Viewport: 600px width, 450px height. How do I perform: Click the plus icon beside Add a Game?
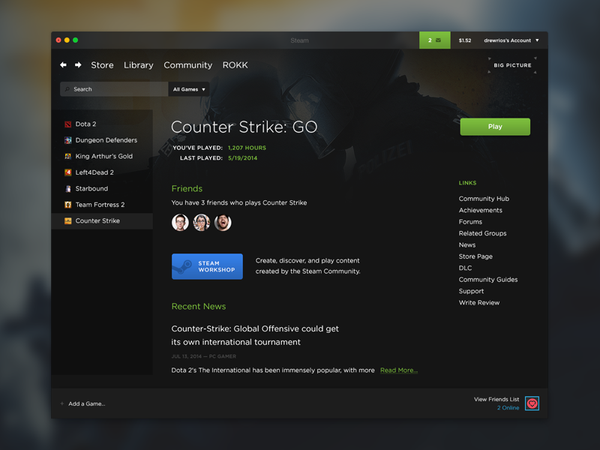coord(62,403)
